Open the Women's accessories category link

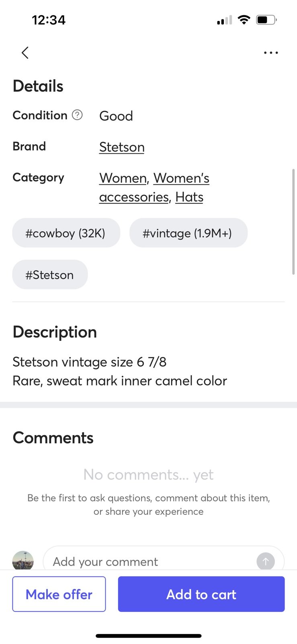click(x=154, y=188)
